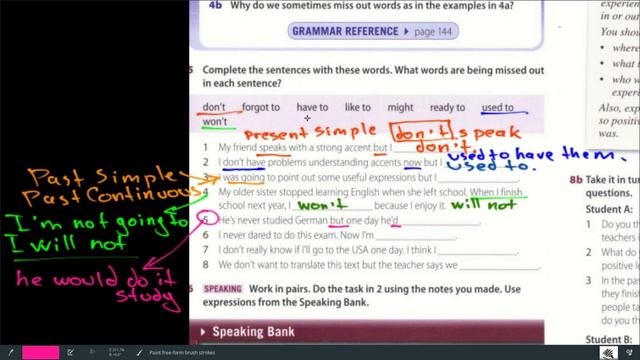Screen dimensions: 640x360
Task: Click sentence 7 about going to the USA
Action: pos(360,250)
